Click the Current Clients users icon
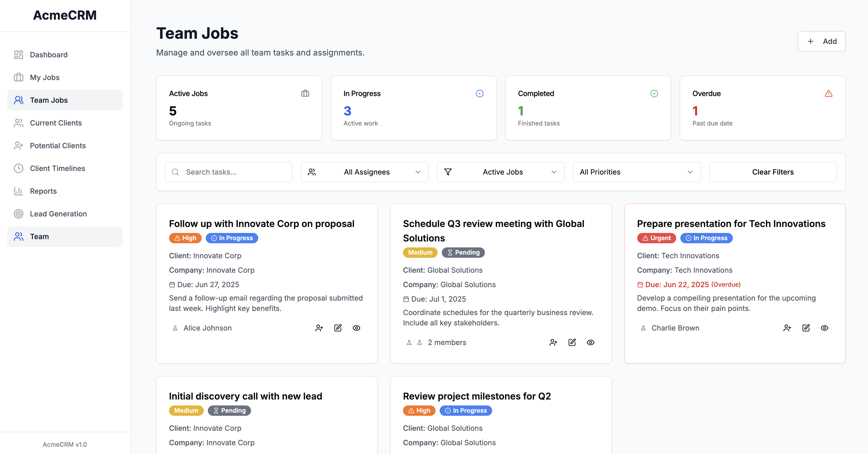The width and height of the screenshot is (868, 454). (19, 123)
